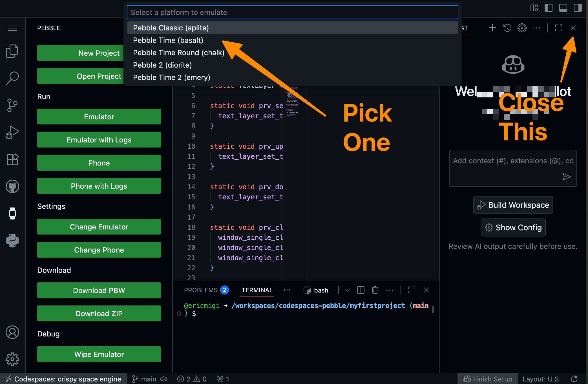Viewport: 588px width, 384px height.
Task: Click the Build Workspace button
Action: click(513, 205)
